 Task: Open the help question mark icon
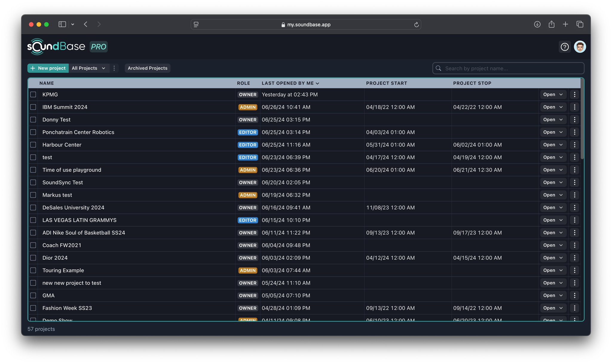tap(564, 47)
